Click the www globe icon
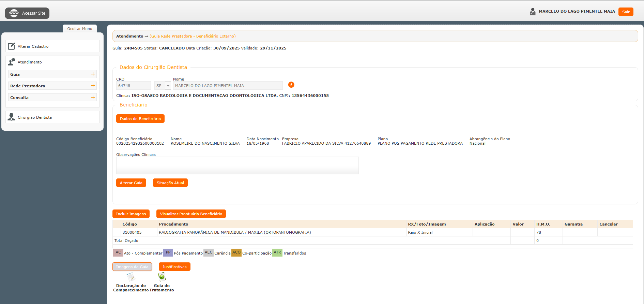The width and height of the screenshot is (644, 304). coord(14,13)
